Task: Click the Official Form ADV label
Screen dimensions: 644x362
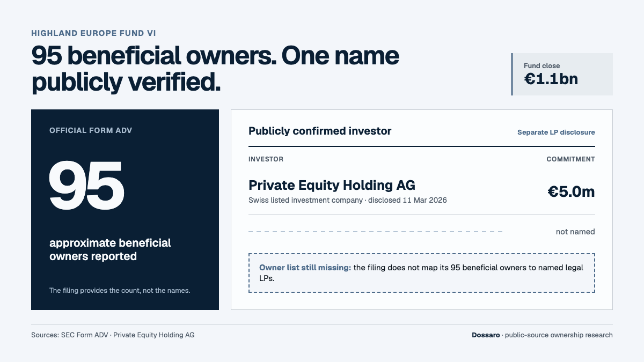Action: click(91, 130)
